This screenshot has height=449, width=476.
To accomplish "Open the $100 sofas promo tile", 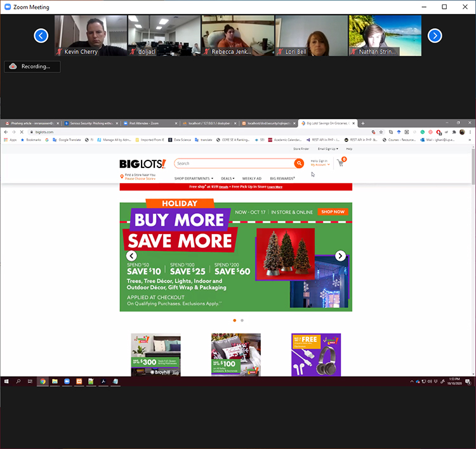I will click(236, 355).
